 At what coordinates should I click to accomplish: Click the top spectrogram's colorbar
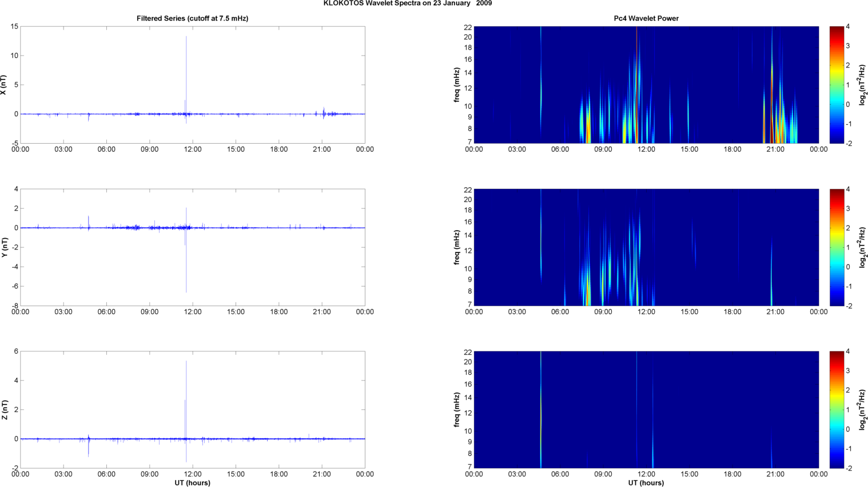point(836,85)
